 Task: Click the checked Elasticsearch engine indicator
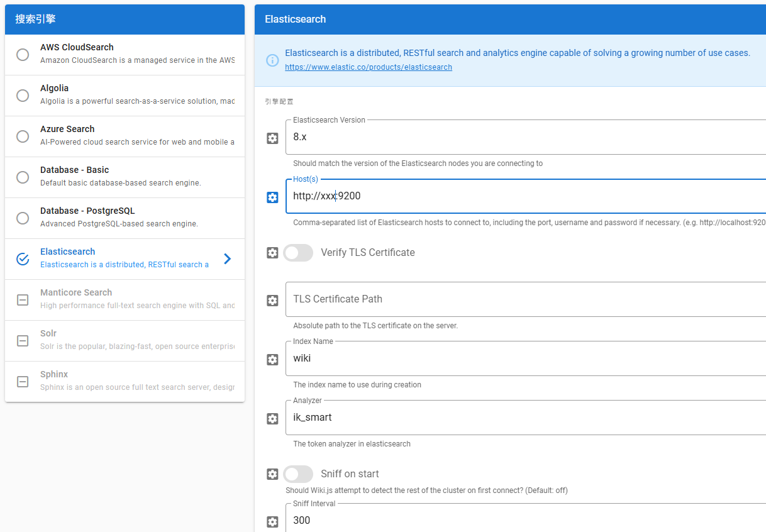pos(23,259)
